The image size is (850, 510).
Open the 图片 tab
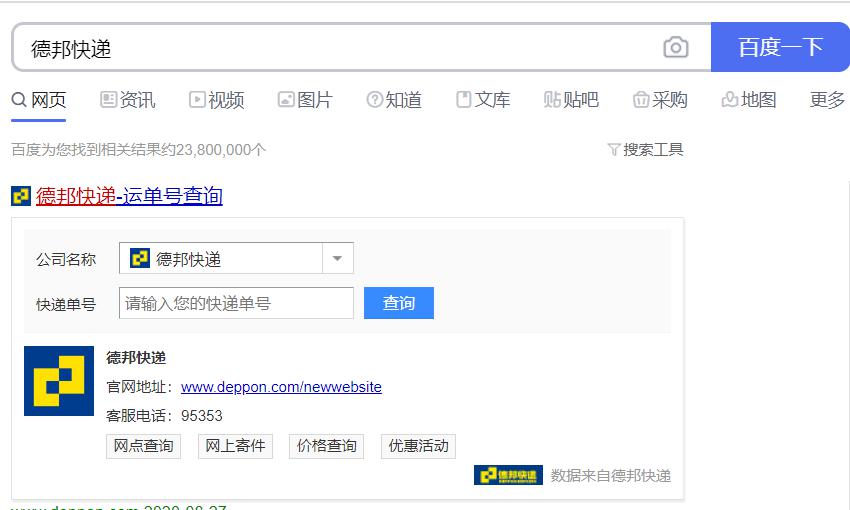(x=305, y=100)
